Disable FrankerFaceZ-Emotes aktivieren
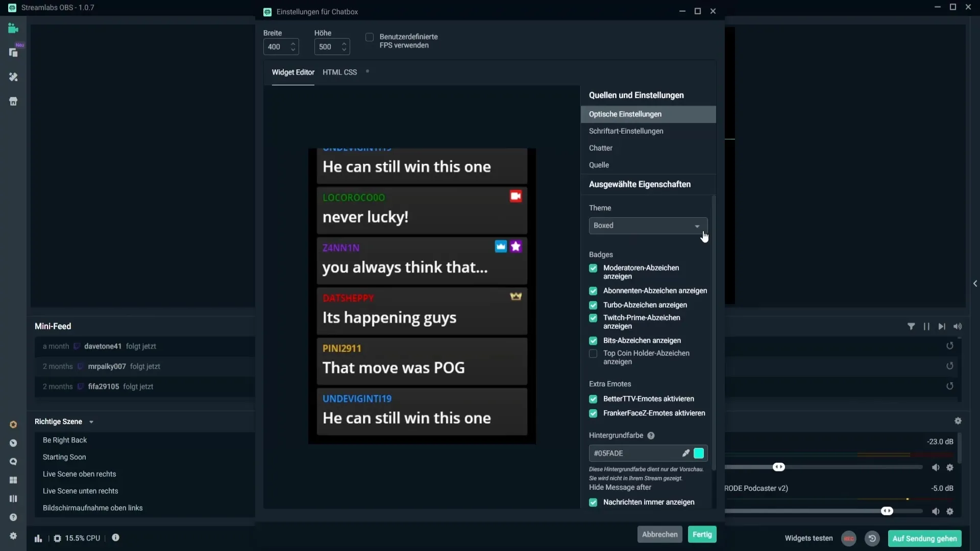 coord(593,413)
